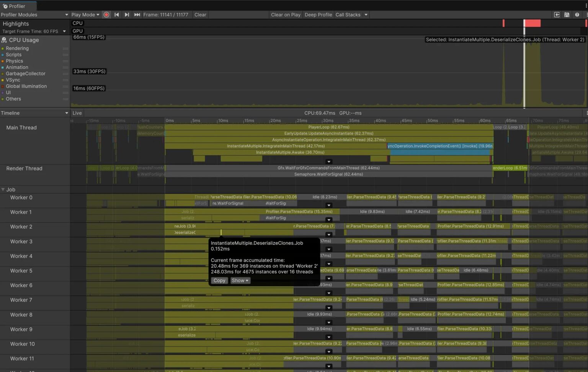Save profiler data using the save icon
The width and height of the screenshot is (588, 372).
tap(567, 15)
